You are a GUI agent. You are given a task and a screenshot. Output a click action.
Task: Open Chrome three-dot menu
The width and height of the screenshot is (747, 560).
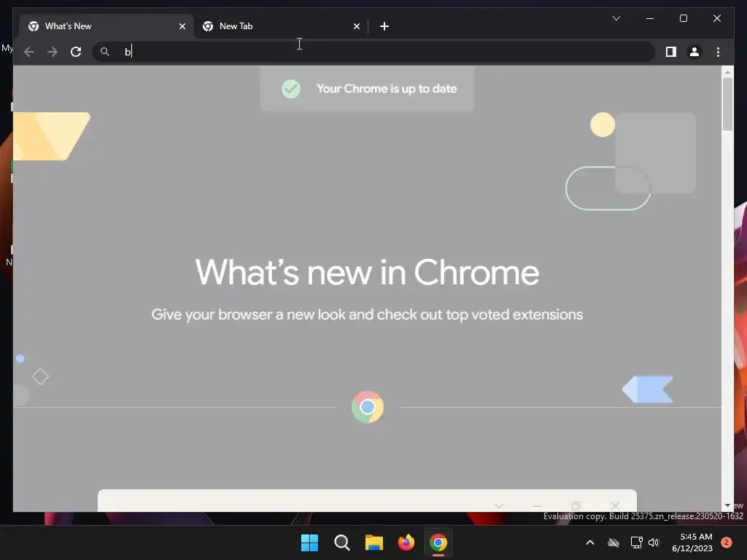pyautogui.click(x=718, y=52)
